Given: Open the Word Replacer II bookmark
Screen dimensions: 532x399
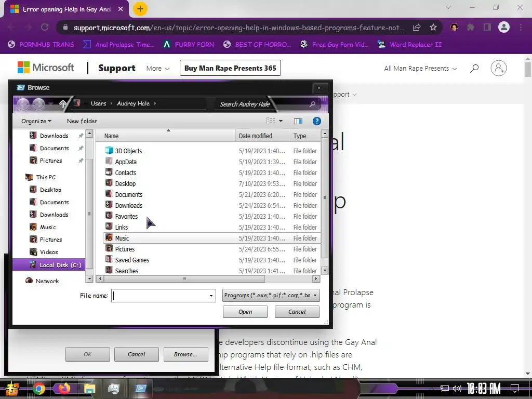Looking at the screenshot, I should 410,45.
